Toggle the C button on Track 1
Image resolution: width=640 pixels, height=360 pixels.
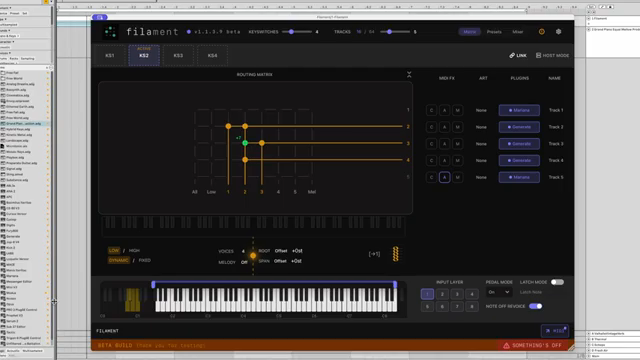pos(431,110)
